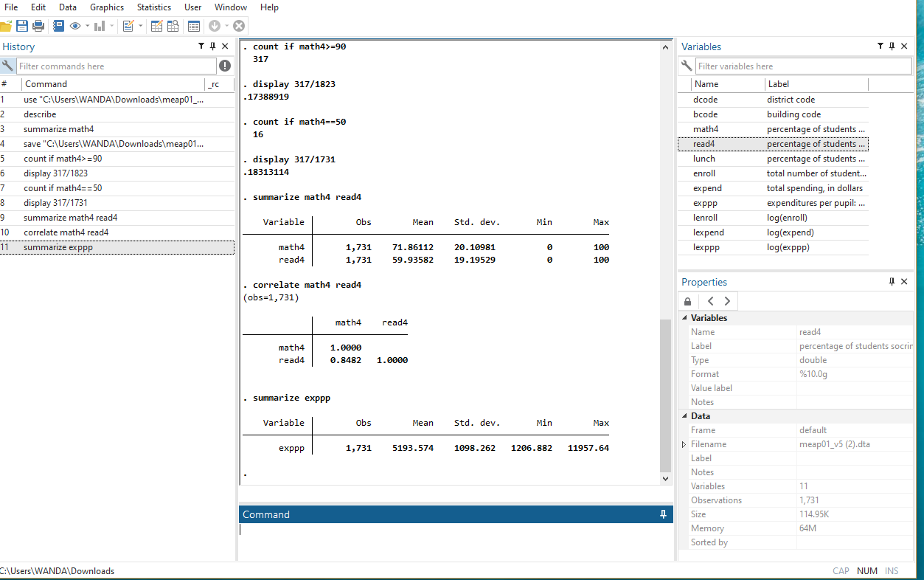924x580 pixels.
Task: Click the Filter variables here field
Action: coord(803,66)
